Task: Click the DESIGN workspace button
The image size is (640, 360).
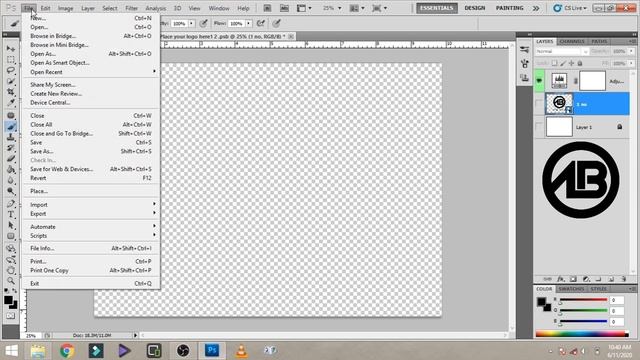Action: coord(475,8)
